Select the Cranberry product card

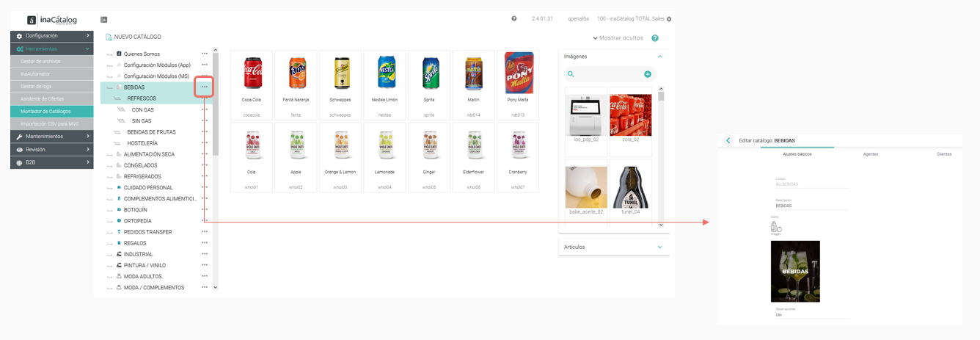518,157
